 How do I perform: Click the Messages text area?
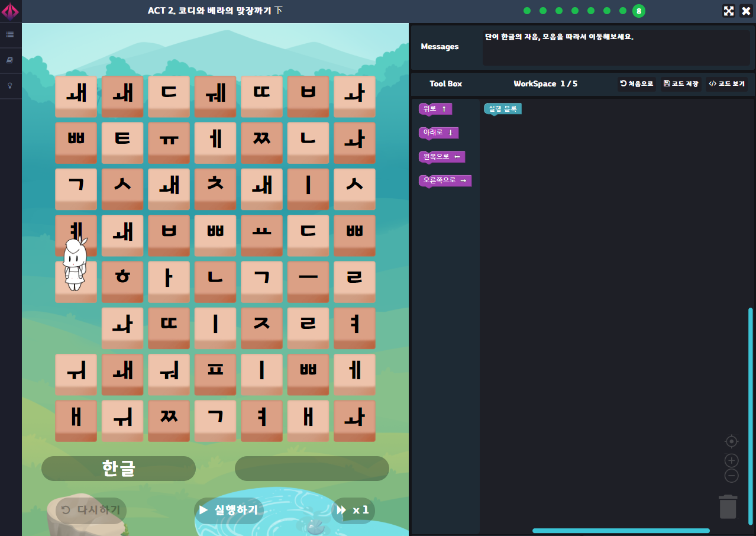616,48
